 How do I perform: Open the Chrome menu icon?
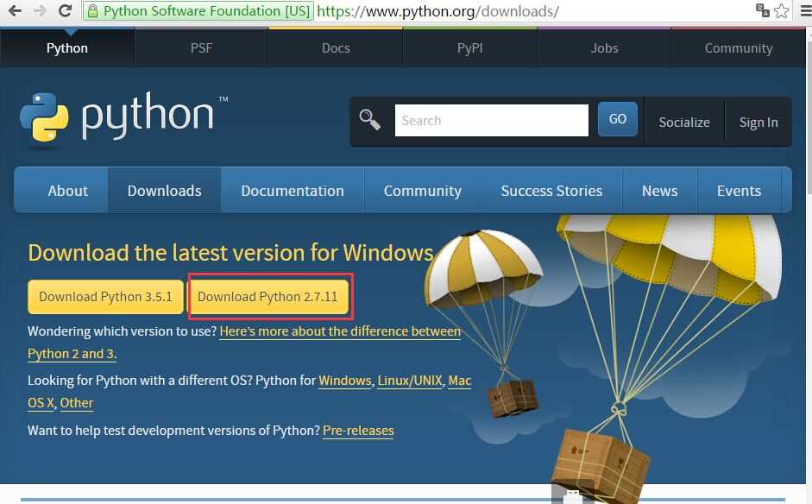coord(806,10)
